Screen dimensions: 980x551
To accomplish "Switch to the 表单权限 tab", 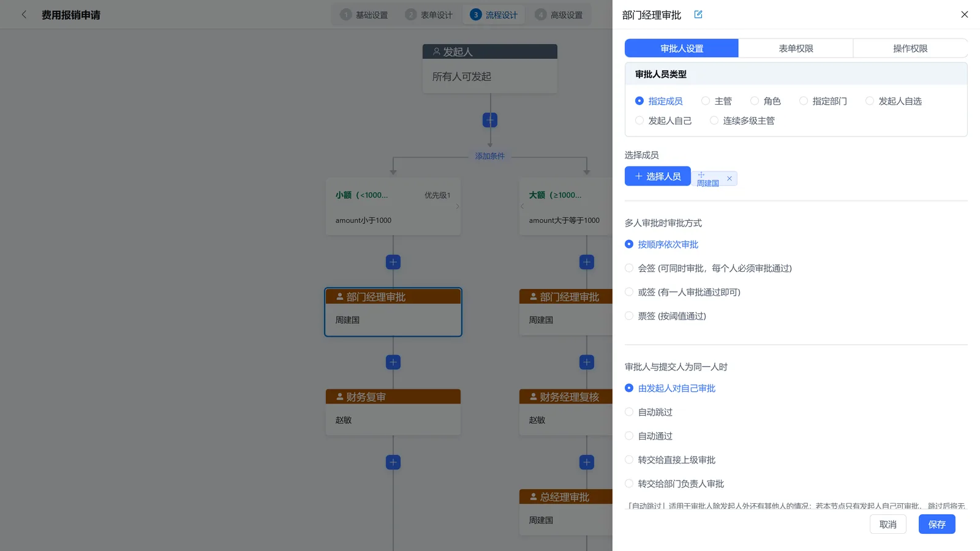I will [796, 48].
